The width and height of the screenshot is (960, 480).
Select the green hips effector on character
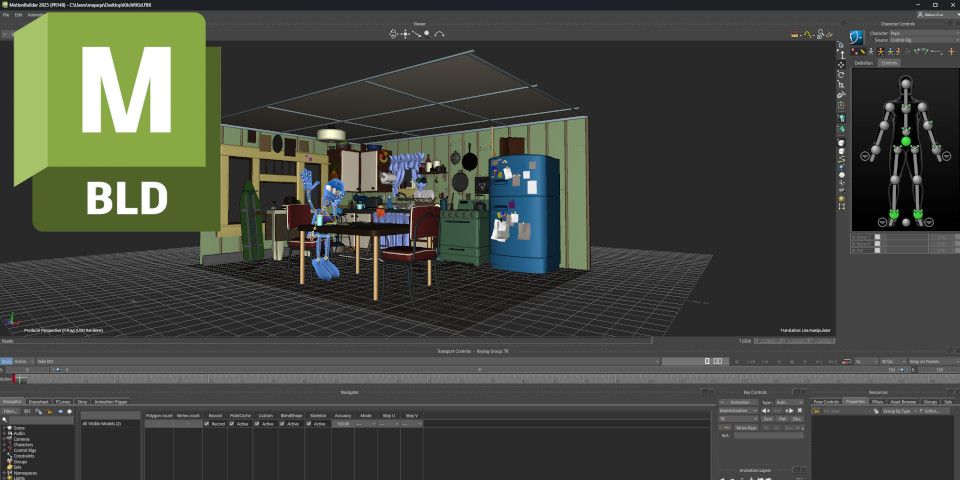[906, 141]
